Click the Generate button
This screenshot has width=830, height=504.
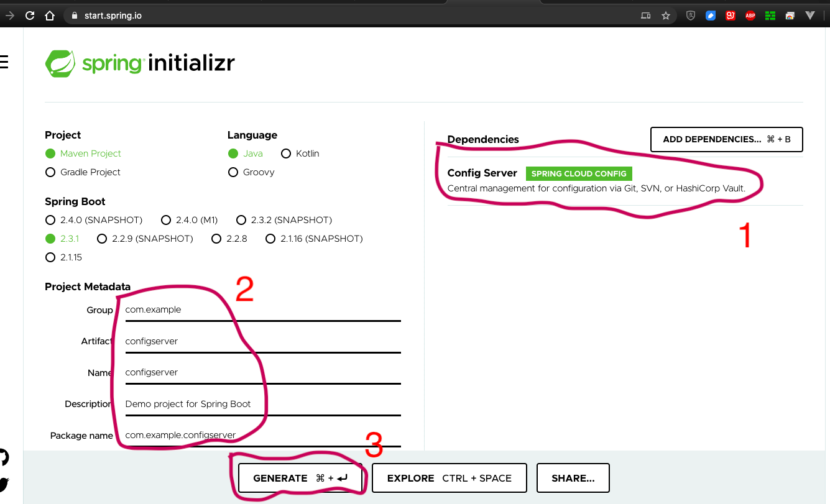point(300,478)
